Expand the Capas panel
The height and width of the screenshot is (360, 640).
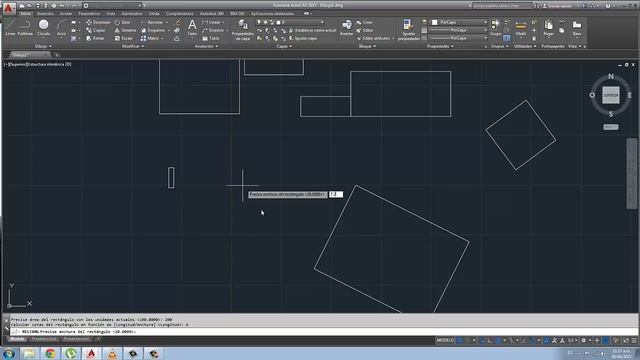pyautogui.click(x=284, y=46)
